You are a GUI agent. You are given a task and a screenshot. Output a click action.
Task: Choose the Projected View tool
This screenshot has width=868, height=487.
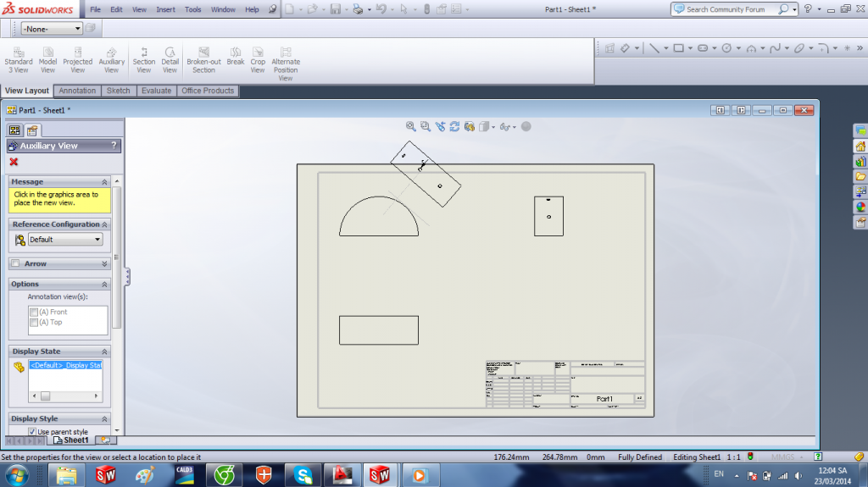point(77,60)
